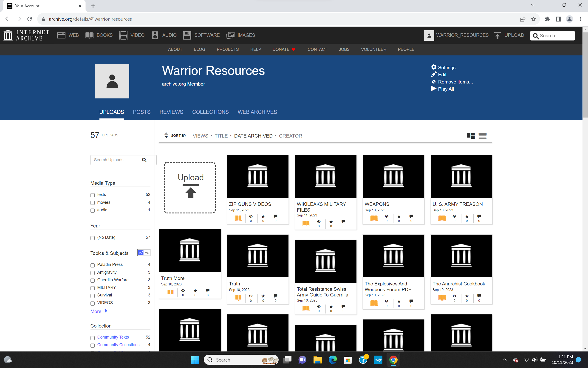Switch to the COLLECTIONS tab
The image size is (588, 368).
[x=210, y=112]
